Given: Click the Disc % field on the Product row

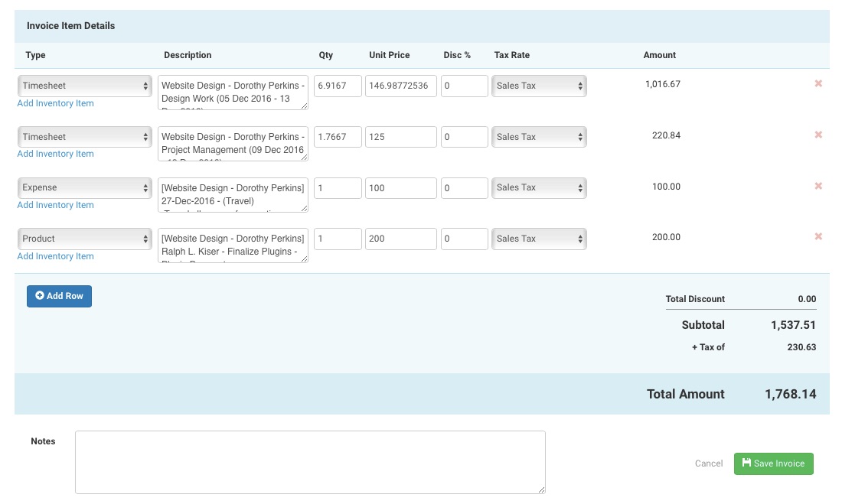Looking at the screenshot, I should point(465,238).
